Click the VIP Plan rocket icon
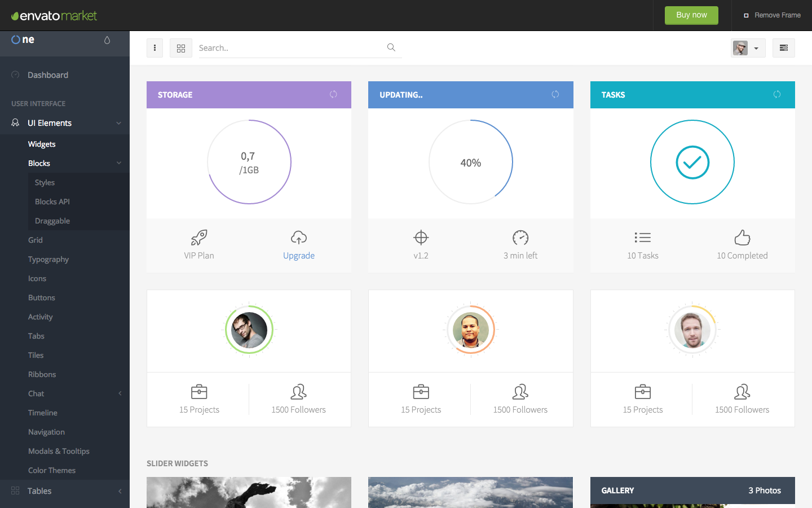812x508 pixels. [199, 238]
